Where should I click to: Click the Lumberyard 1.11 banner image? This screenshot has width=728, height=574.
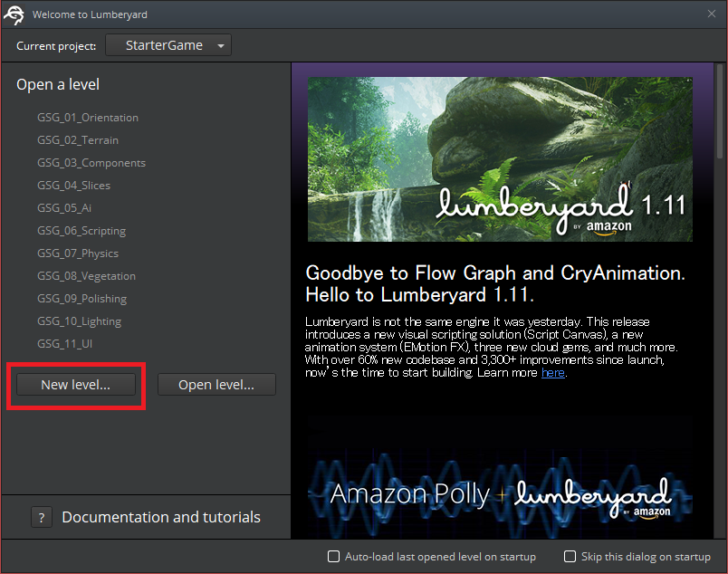[500, 159]
